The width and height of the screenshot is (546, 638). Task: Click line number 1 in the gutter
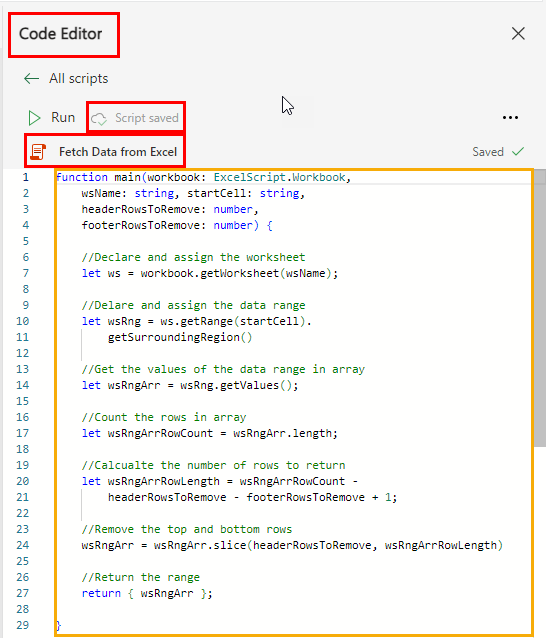pyautogui.click(x=26, y=177)
